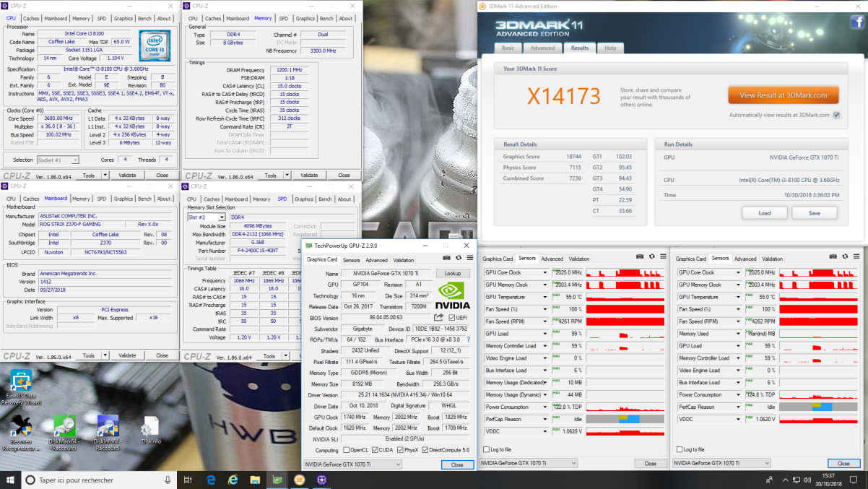Click the Intel Core i3 badge in CPU-Z
Image resolution: width=868 pixels, height=489 pixels.
pos(155,46)
